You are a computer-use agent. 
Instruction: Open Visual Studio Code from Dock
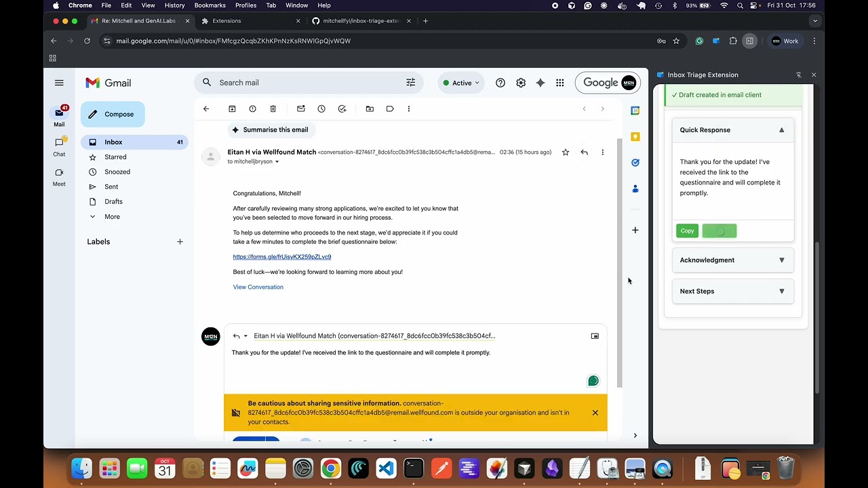386,468
